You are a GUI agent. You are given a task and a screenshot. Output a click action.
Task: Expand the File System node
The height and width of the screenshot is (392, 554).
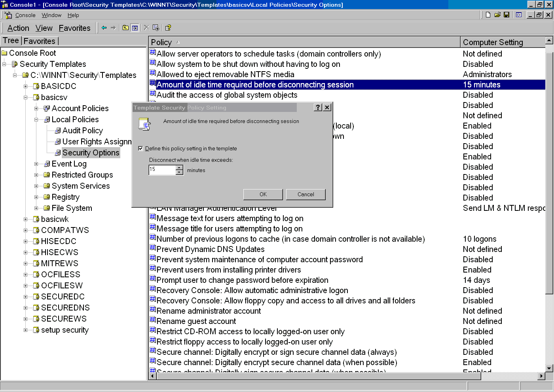(x=36, y=208)
